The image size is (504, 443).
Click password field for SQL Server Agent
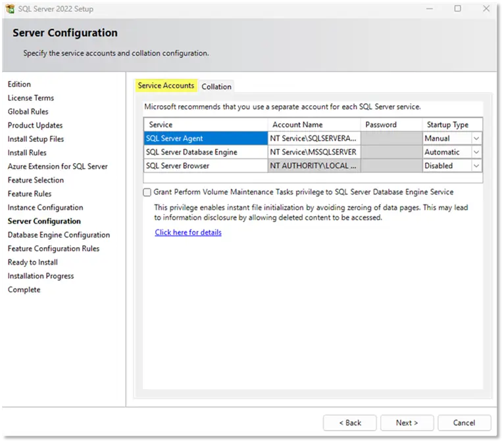tap(391, 139)
